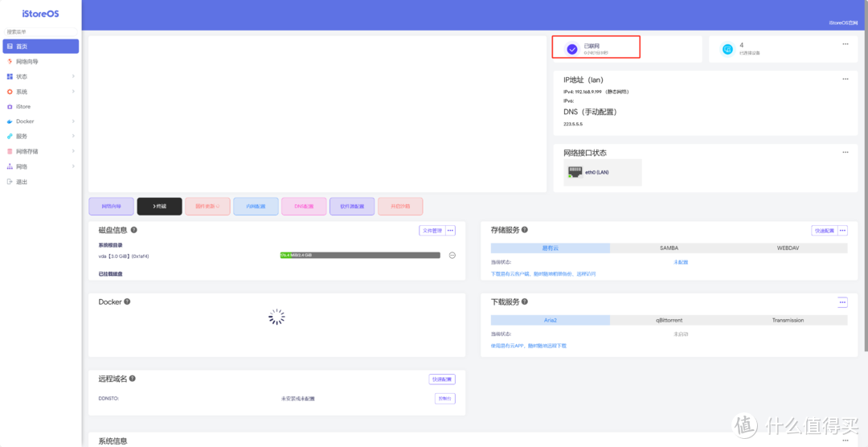The height and width of the screenshot is (447, 868).
Task: Click the DNS value 223.5.5.5
Action: [573, 124]
